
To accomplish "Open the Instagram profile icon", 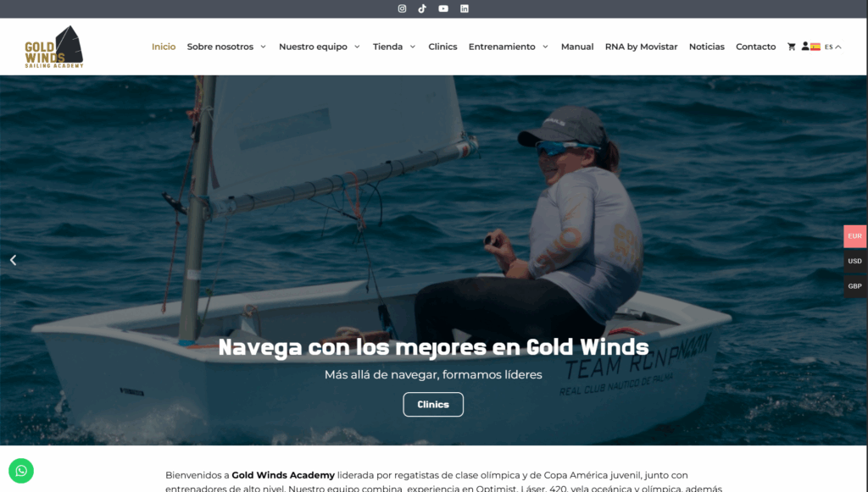I will tap(402, 8).
